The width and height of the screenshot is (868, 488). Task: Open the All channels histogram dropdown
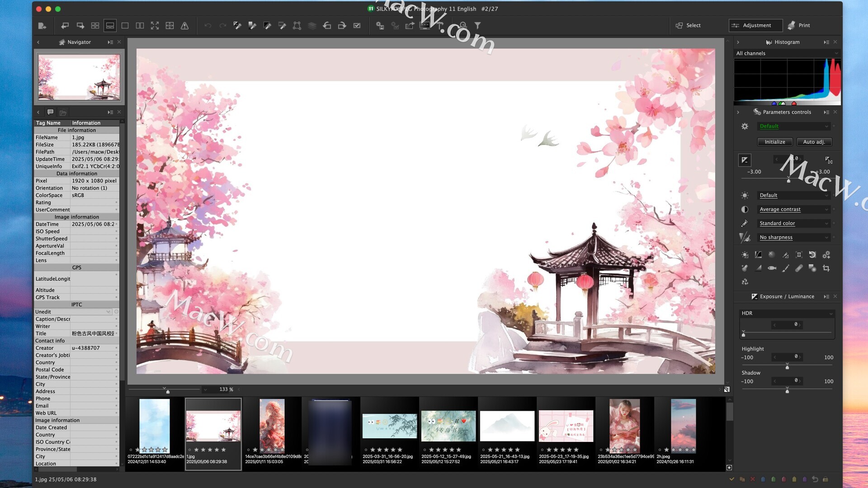point(787,53)
